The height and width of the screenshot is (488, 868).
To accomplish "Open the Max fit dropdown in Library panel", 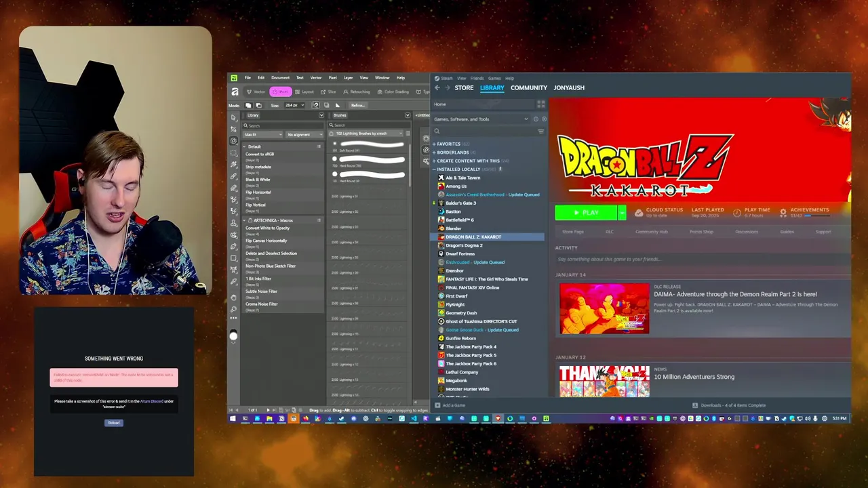I will coord(263,135).
